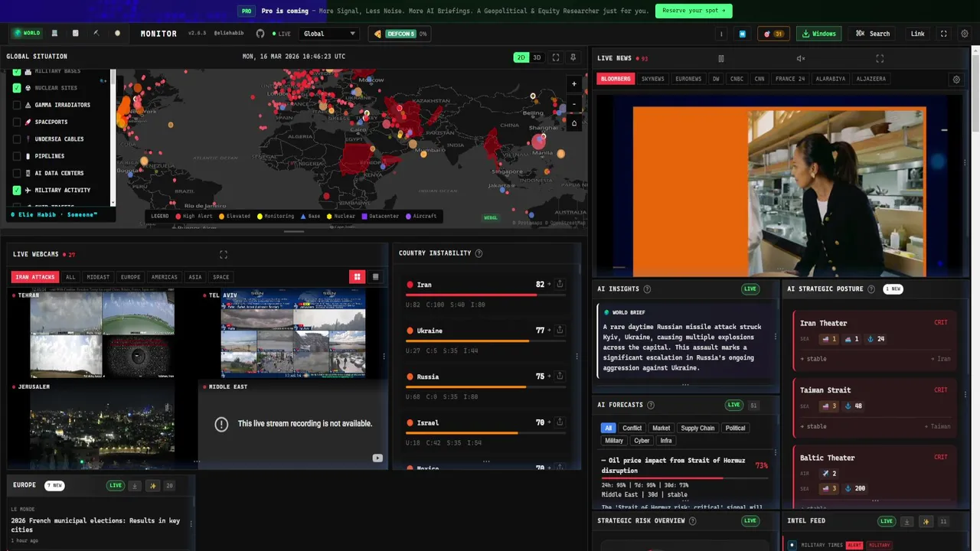Click the Hormuz oil forecast probability bar
Image resolution: width=980 pixels, height=551 pixels.
click(684, 478)
